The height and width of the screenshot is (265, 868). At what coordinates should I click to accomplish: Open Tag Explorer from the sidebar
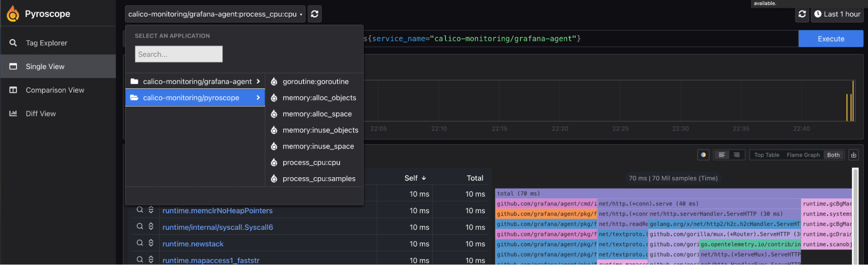pos(46,43)
